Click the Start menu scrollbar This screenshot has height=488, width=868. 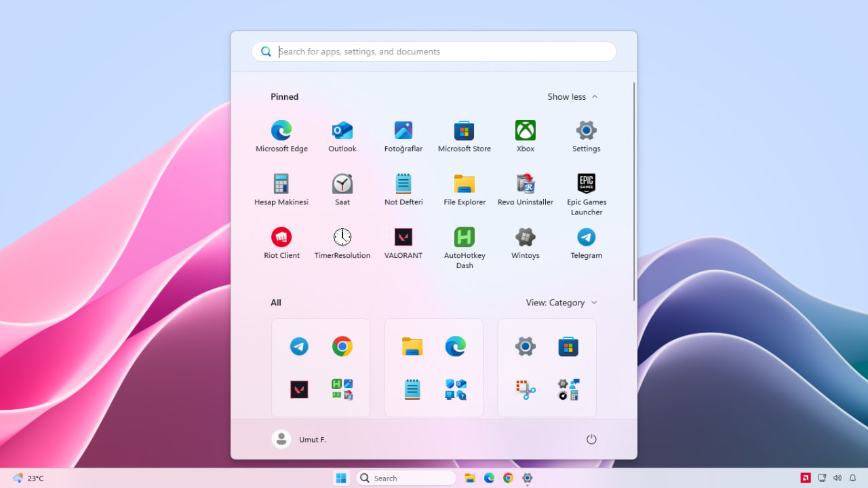[634, 191]
